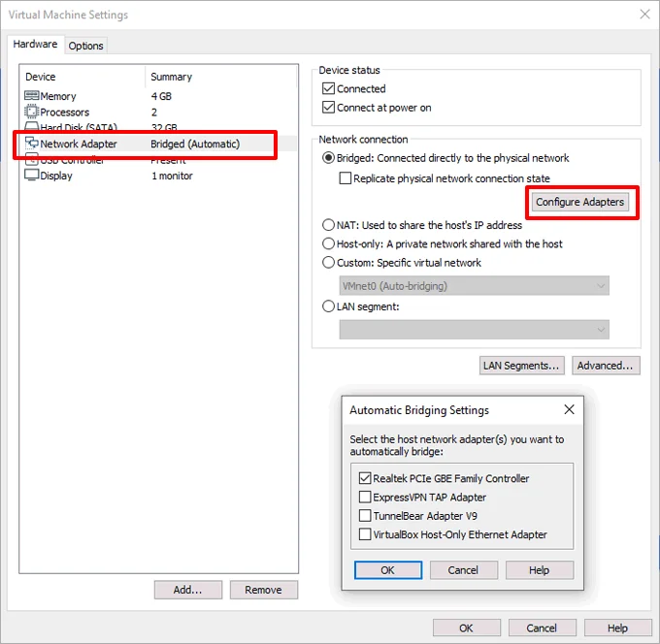Close the Virtual Machine Settings window
The width and height of the screenshot is (660, 644).
click(x=644, y=15)
